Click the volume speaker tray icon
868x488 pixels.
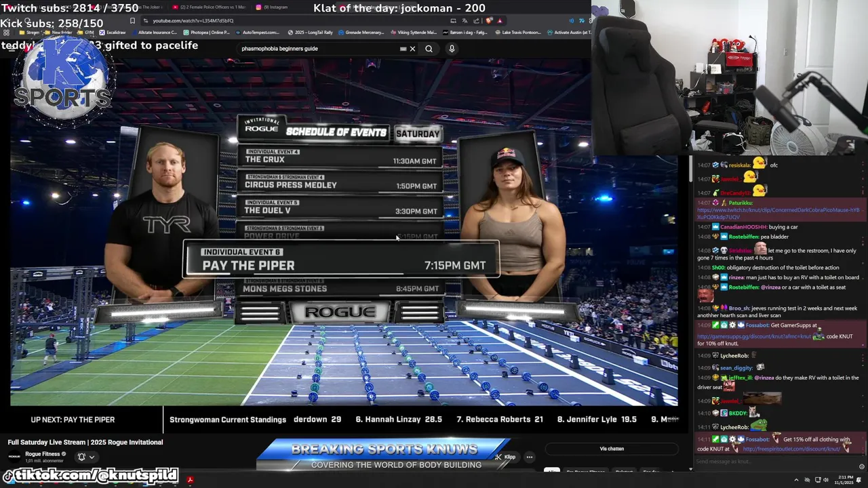pos(825,480)
